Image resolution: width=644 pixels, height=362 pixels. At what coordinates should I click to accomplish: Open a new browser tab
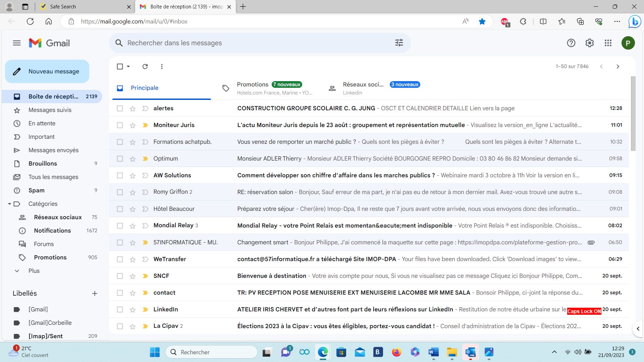tap(243, 7)
